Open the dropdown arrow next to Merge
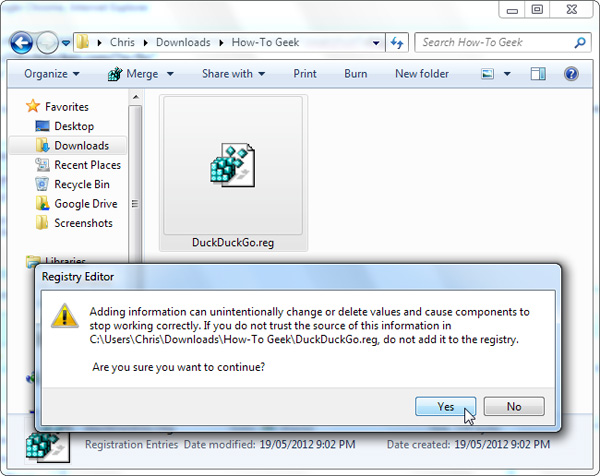 170,74
